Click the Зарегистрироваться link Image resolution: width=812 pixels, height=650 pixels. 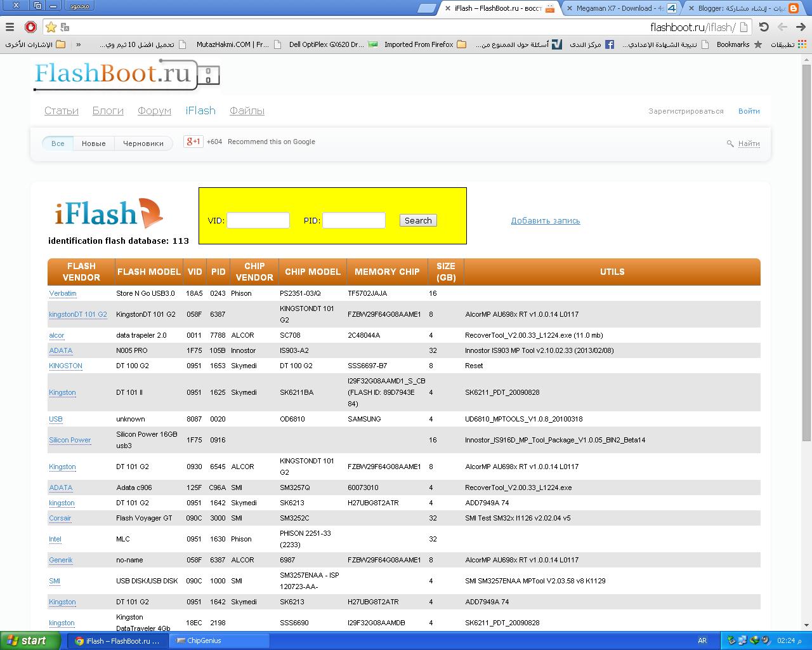(686, 111)
